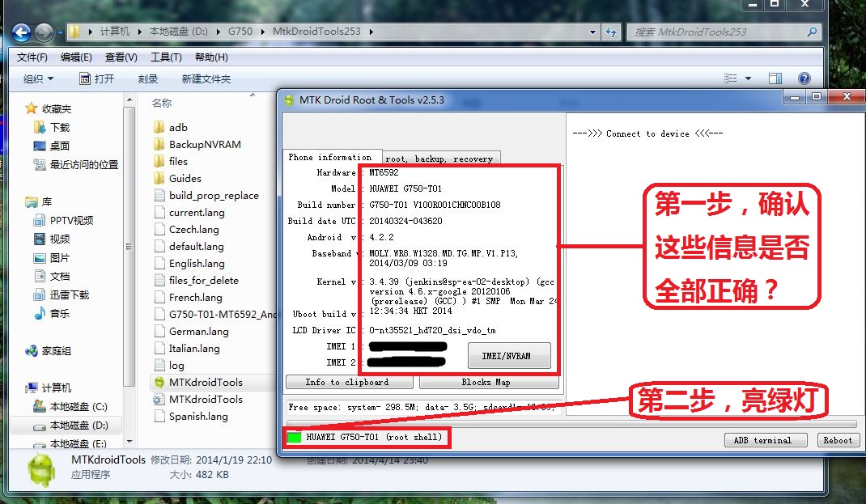Screen dimensions: 866x504
Task: Select 本地磁盘 (D:) drive
Action: (x=70, y=426)
